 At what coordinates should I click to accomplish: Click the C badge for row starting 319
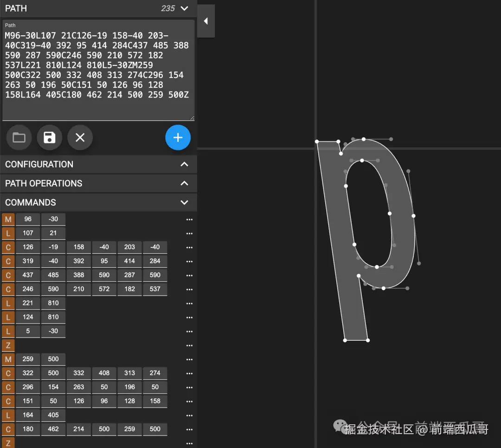8,261
